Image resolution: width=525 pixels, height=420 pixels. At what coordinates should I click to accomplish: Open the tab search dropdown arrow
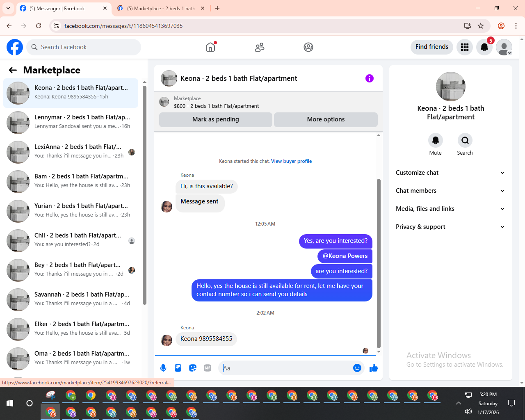tap(8, 8)
